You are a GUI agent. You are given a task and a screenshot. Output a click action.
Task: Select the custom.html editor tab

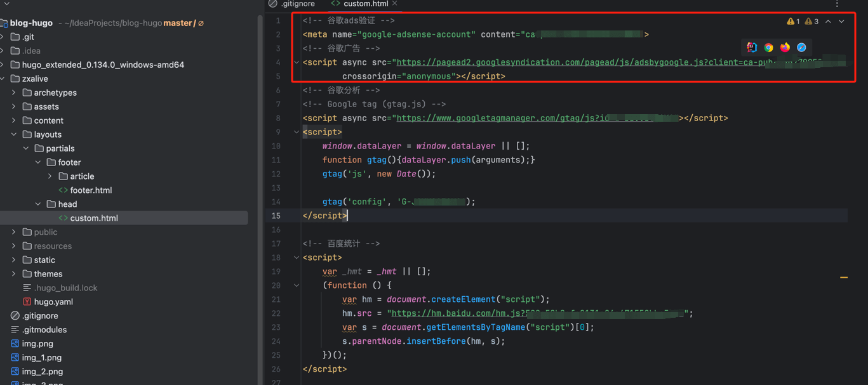coord(365,4)
